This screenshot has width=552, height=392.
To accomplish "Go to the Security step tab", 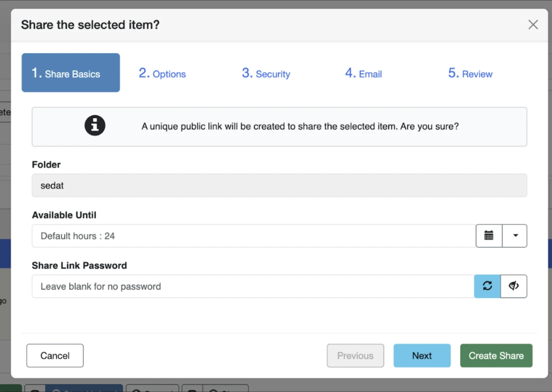I will 266,73.
